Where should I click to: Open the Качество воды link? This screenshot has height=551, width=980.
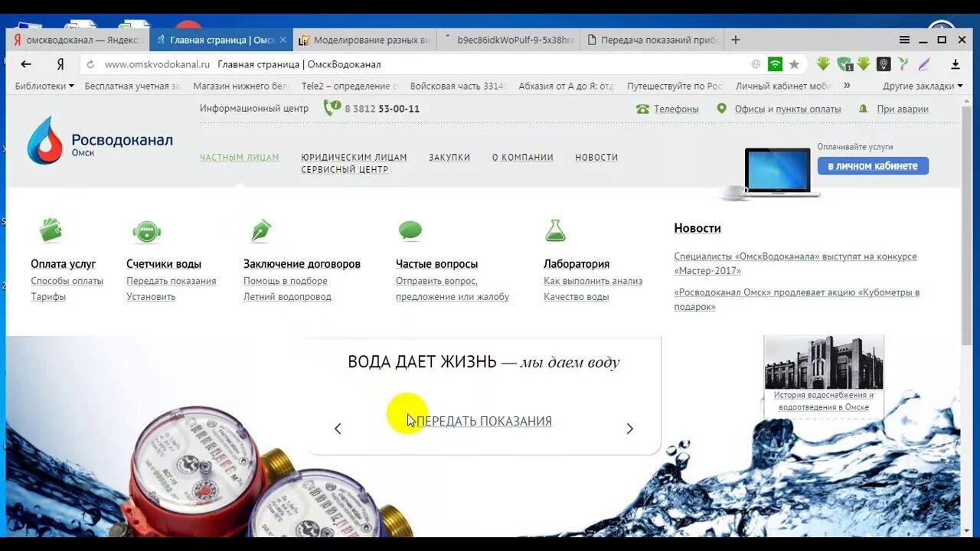[x=577, y=297]
